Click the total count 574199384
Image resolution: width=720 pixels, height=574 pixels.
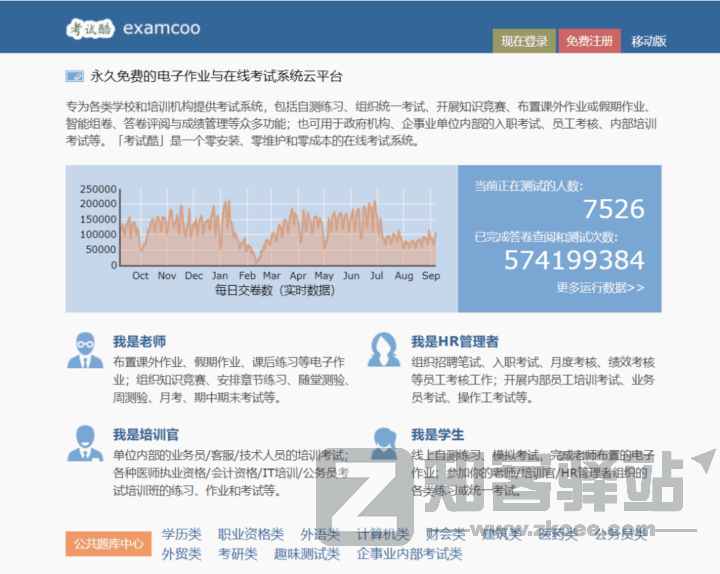pos(574,260)
